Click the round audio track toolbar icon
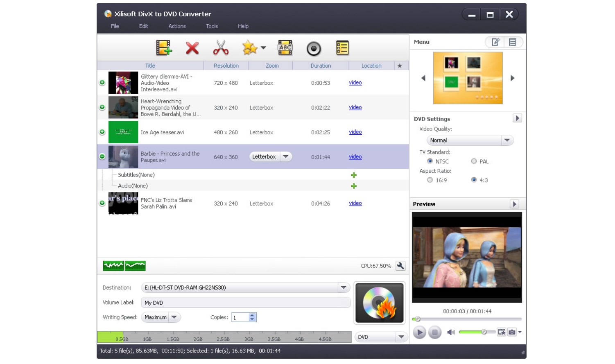 click(314, 48)
